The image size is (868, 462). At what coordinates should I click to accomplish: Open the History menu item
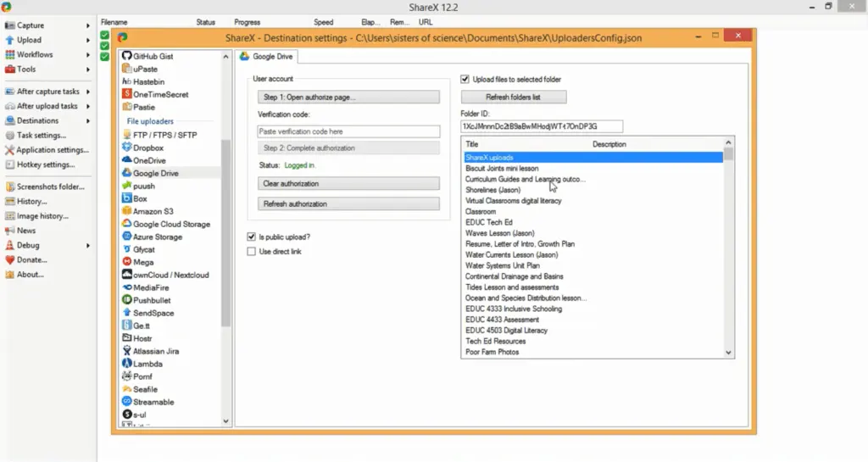(31, 202)
